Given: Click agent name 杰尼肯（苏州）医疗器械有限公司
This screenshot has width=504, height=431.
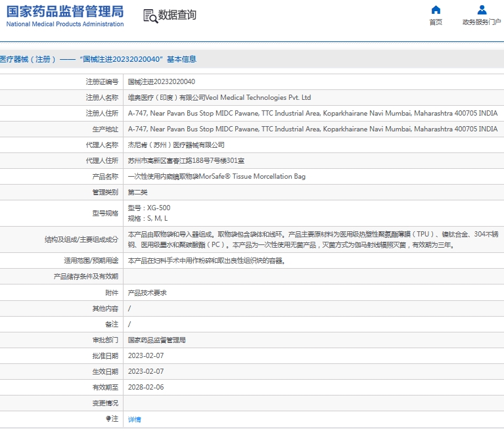Looking at the screenshot, I should tap(176, 145).
